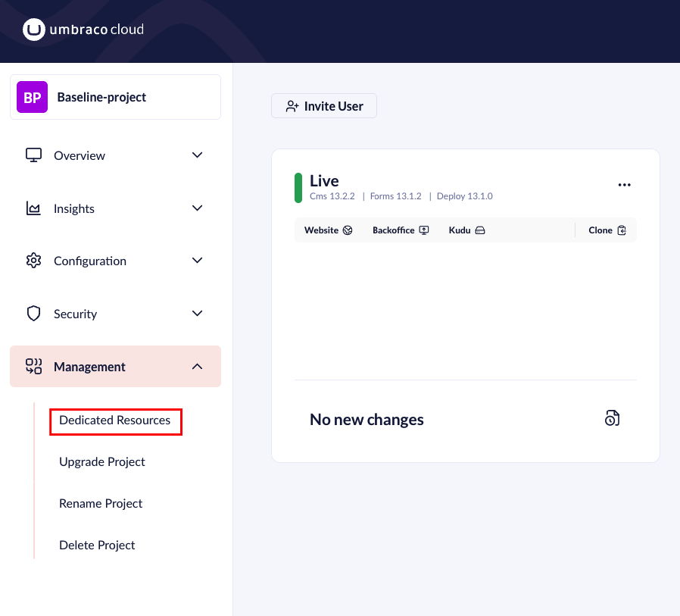Click the 'No new changes' text
The width and height of the screenshot is (680, 616).
pos(367,420)
